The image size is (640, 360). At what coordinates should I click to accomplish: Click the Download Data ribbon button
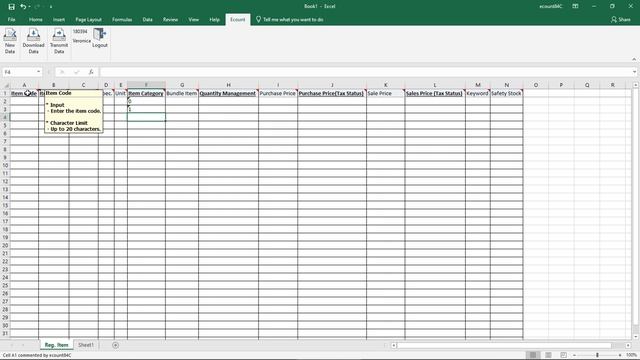[x=33, y=41]
